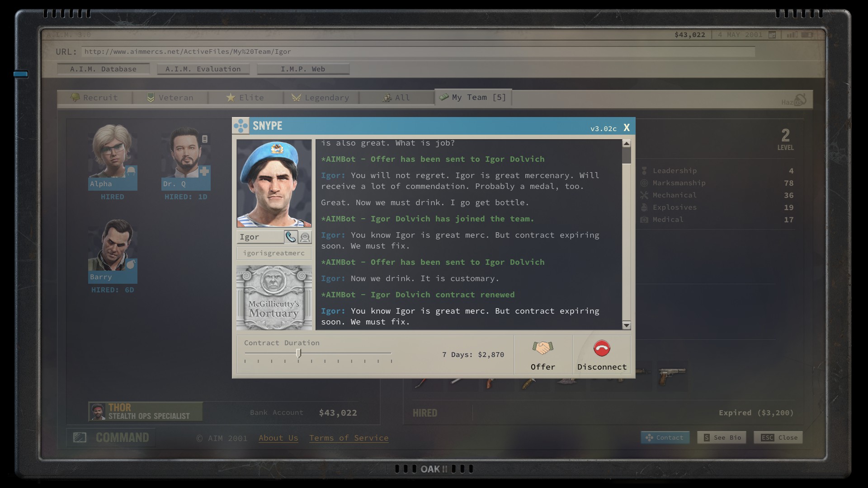Open the A.I.M. Evaluation page
Image resolution: width=868 pixels, height=488 pixels.
(203, 69)
